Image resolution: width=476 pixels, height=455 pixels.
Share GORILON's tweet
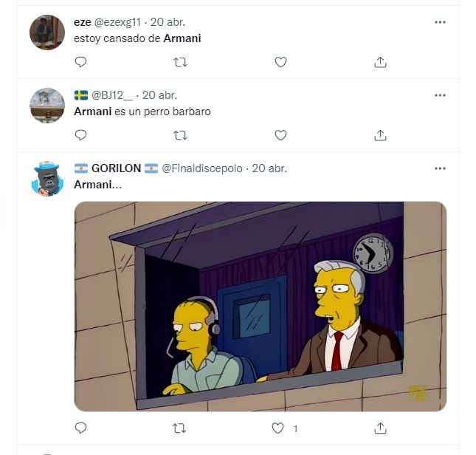(x=380, y=428)
